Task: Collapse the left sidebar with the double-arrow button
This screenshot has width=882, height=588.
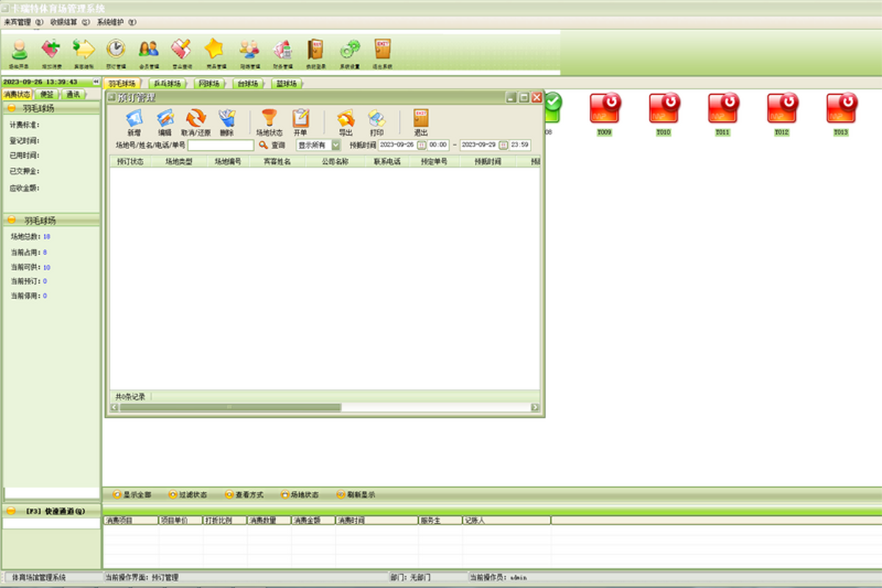Action: [96, 82]
